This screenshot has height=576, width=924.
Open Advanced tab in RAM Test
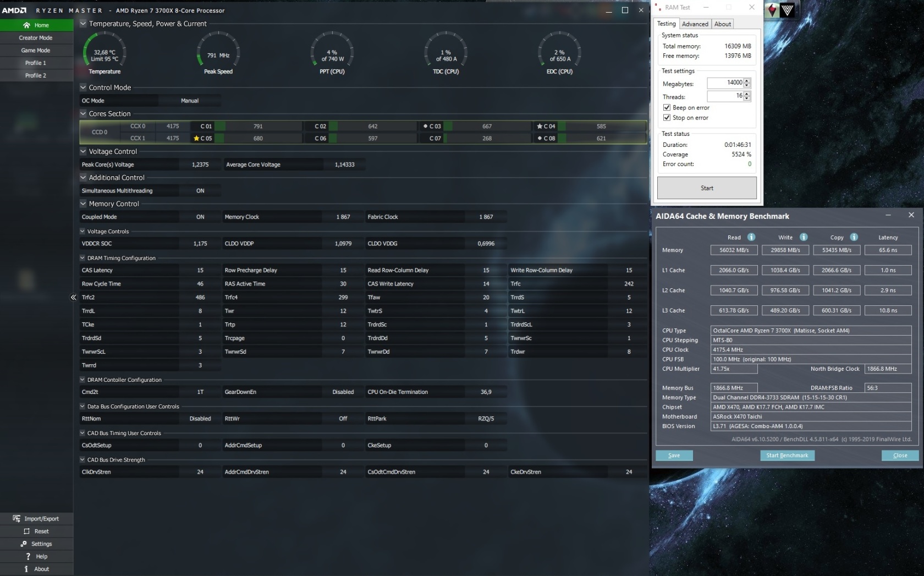(695, 24)
